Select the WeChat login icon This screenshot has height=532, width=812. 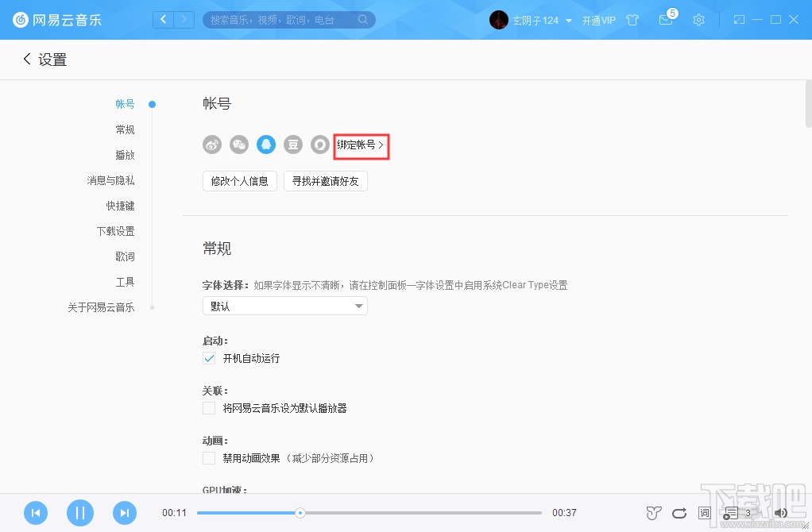pyautogui.click(x=238, y=145)
